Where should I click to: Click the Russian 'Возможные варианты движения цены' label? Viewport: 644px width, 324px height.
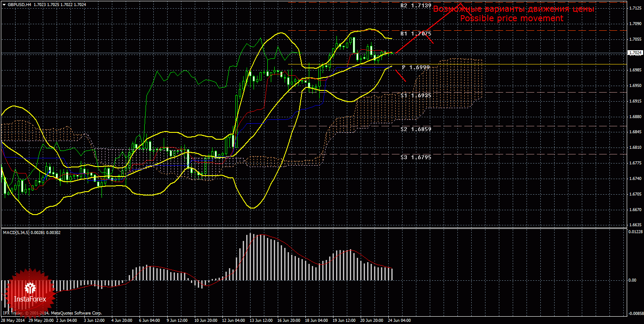click(x=514, y=9)
